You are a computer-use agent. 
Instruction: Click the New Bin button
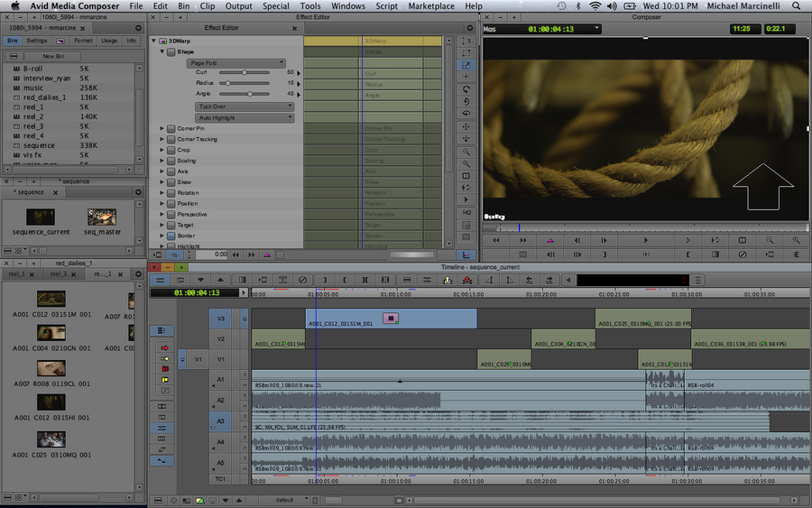[x=53, y=56]
